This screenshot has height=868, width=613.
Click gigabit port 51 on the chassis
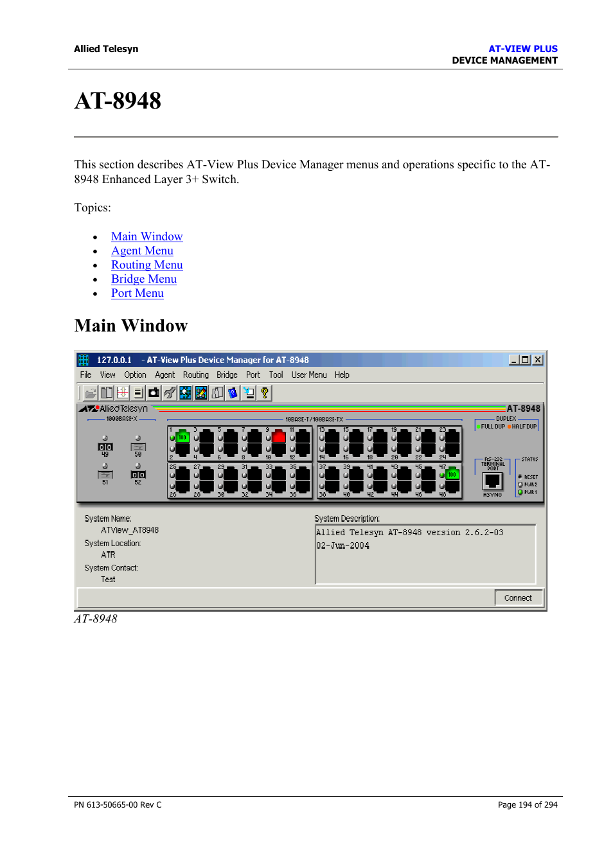pyautogui.click(x=105, y=475)
